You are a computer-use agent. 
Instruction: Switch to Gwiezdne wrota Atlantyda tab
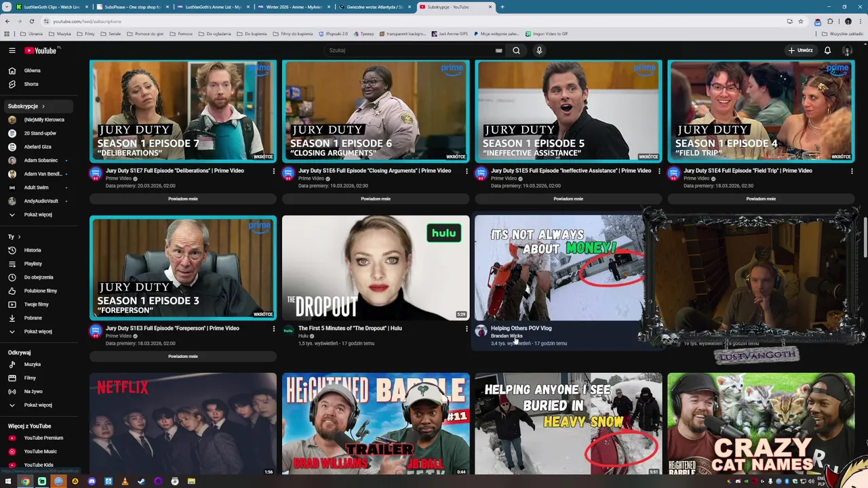tap(374, 7)
